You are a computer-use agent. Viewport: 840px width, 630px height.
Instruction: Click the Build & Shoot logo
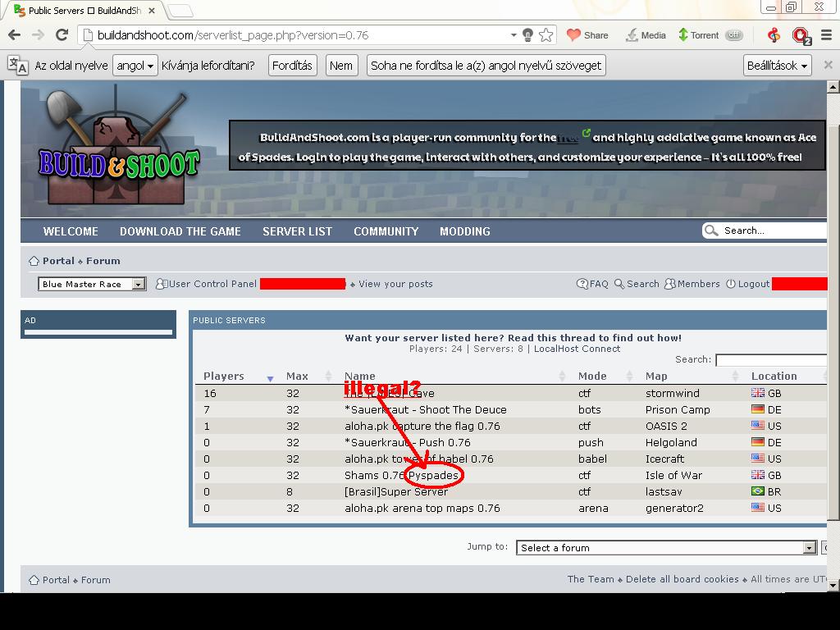coord(119,152)
